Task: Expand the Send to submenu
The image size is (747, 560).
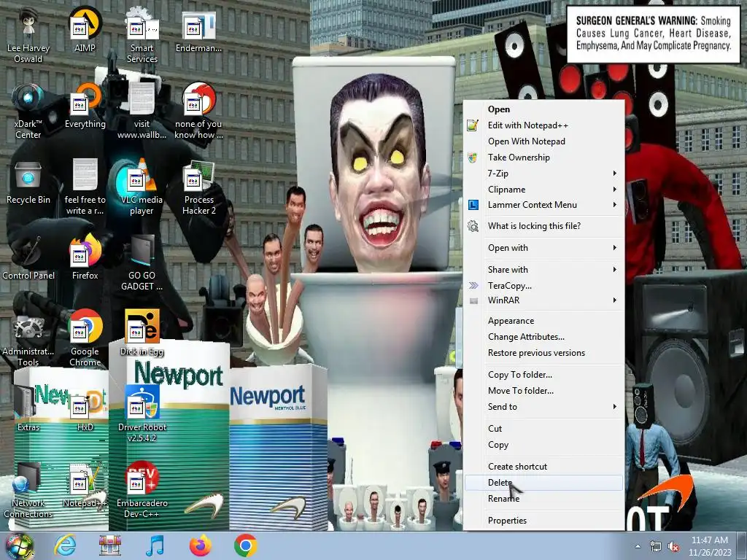Action: tap(543, 407)
